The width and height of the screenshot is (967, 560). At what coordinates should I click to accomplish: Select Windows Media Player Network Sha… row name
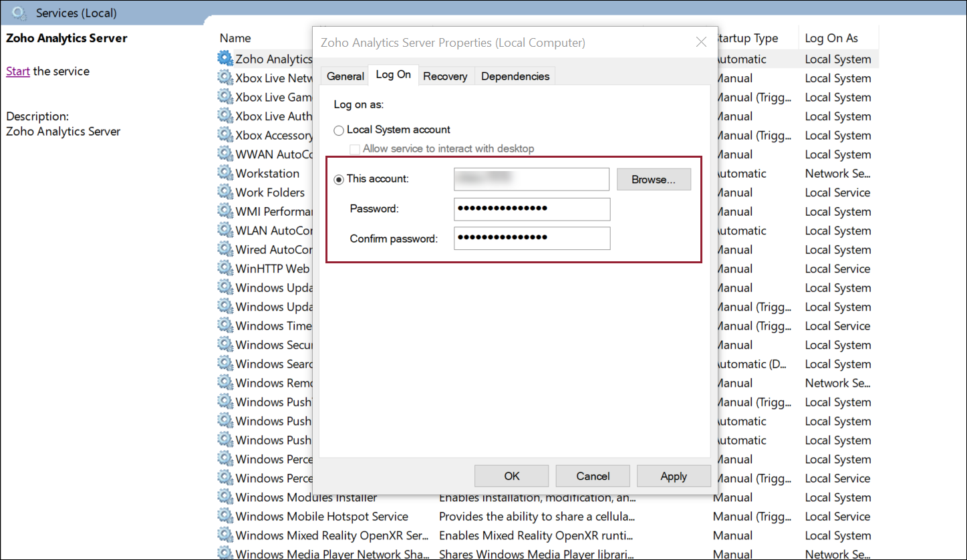(x=333, y=555)
